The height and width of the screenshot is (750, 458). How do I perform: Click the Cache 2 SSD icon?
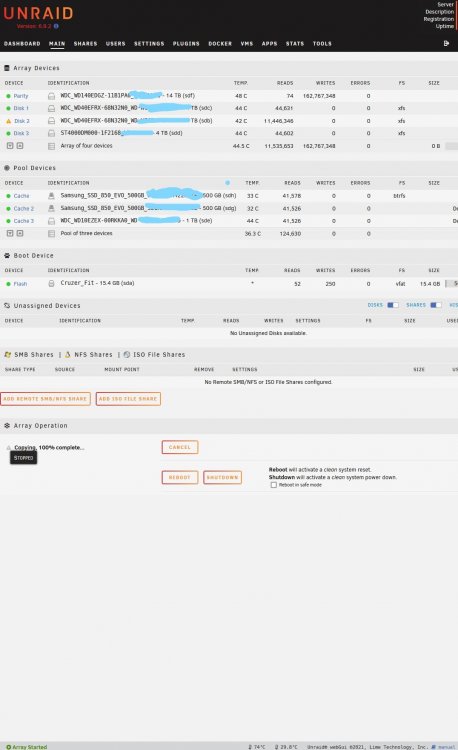pos(51,208)
